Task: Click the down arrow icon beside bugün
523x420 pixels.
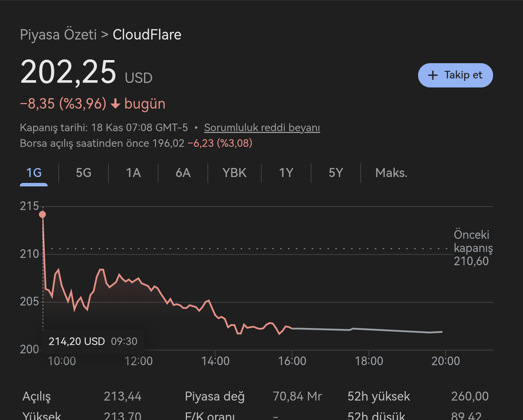Action: pos(115,104)
